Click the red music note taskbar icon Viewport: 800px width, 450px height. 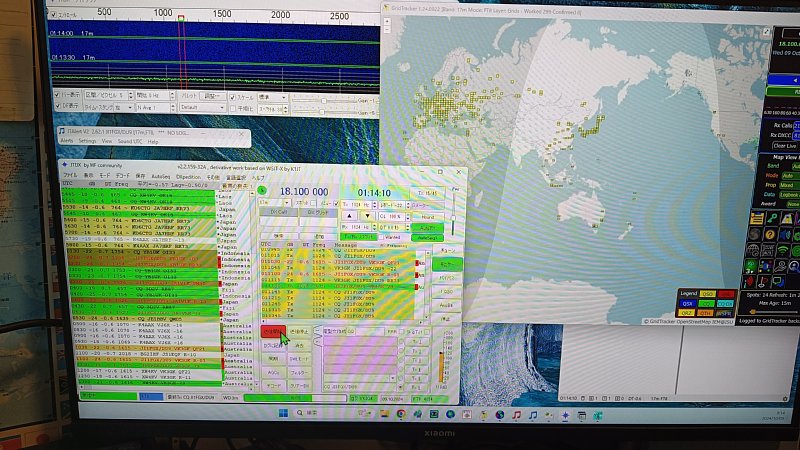click(516, 414)
